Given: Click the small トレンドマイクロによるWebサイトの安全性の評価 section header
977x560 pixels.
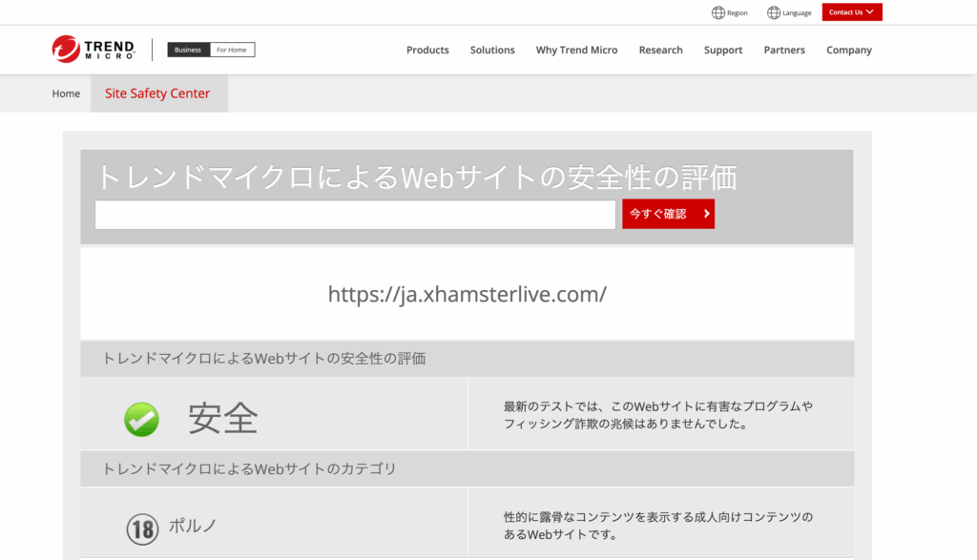Looking at the screenshot, I should point(263,358).
